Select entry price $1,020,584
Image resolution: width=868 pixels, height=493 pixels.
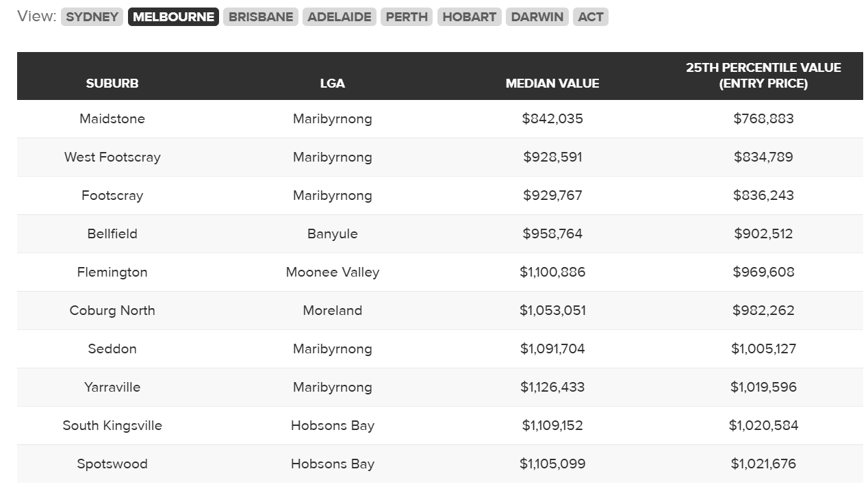click(763, 425)
